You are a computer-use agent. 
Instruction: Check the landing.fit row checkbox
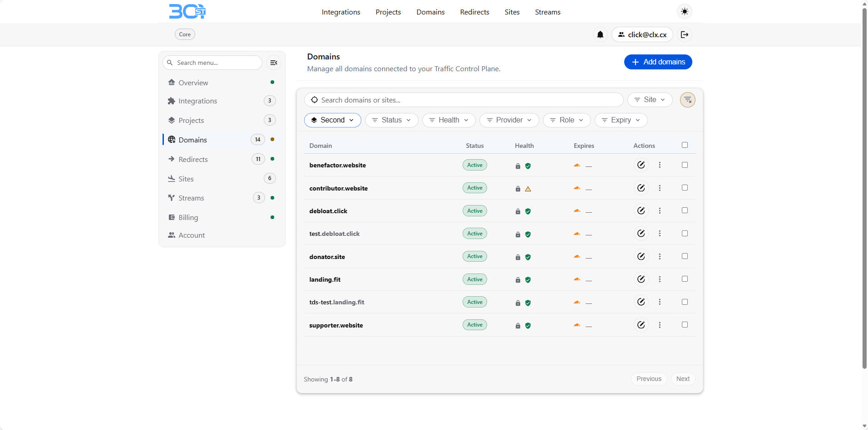pos(685,279)
